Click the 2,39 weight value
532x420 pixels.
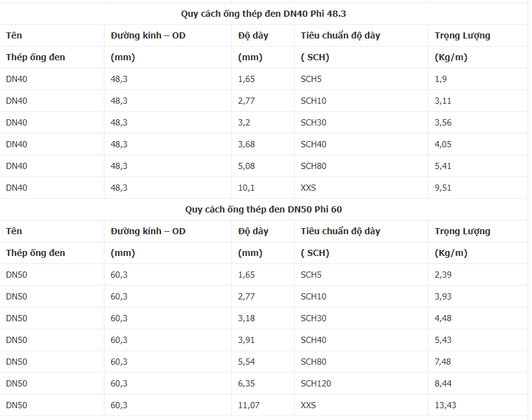coord(443,275)
